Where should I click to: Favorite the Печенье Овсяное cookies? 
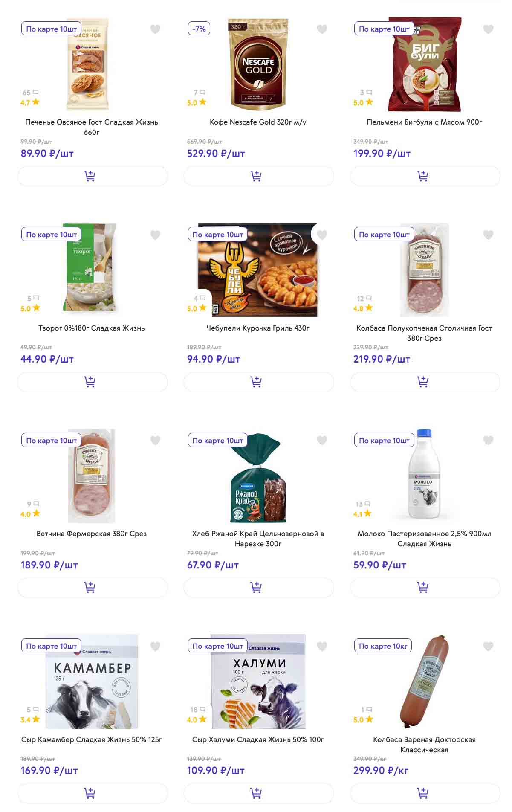pos(156,29)
